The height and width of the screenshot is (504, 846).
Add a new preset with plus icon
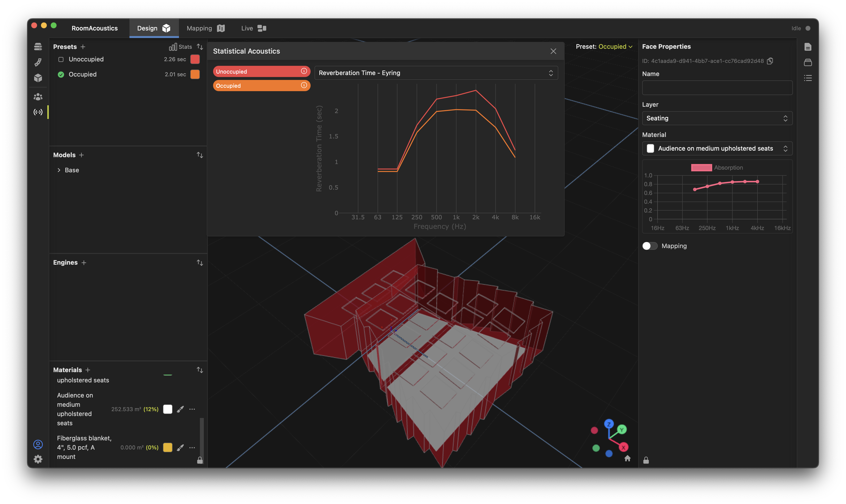click(x=83, y=47)
